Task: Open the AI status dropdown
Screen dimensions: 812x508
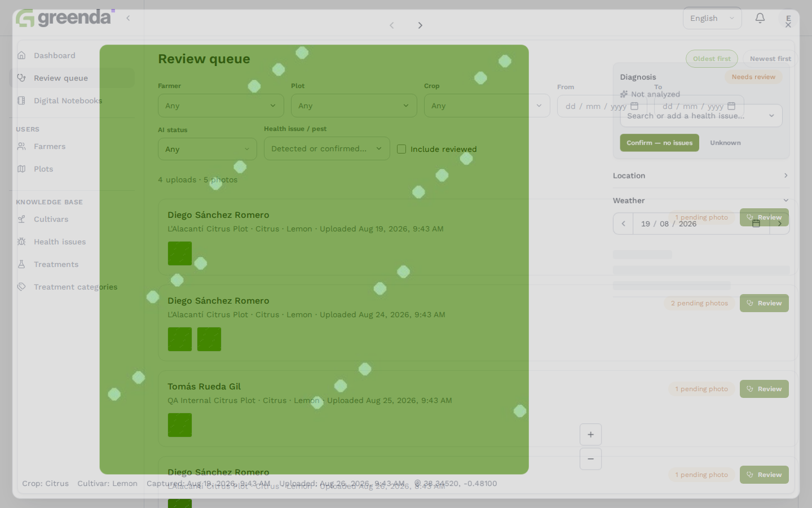Action: 208,149
